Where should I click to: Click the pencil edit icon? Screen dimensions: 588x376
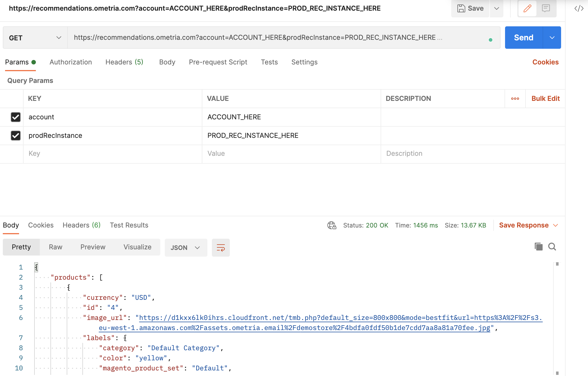pyautogui.click(x=527, y=8)
